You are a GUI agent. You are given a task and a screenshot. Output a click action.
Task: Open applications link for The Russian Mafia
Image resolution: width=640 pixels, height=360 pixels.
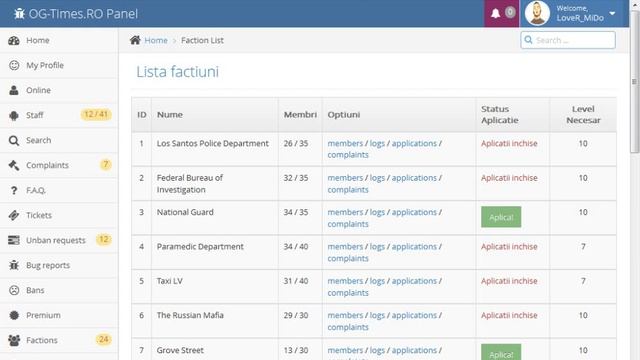tap(414, 315)
